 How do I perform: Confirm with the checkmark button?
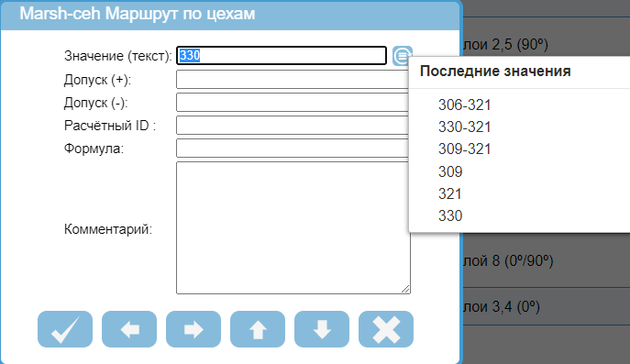tap(65, 329)
